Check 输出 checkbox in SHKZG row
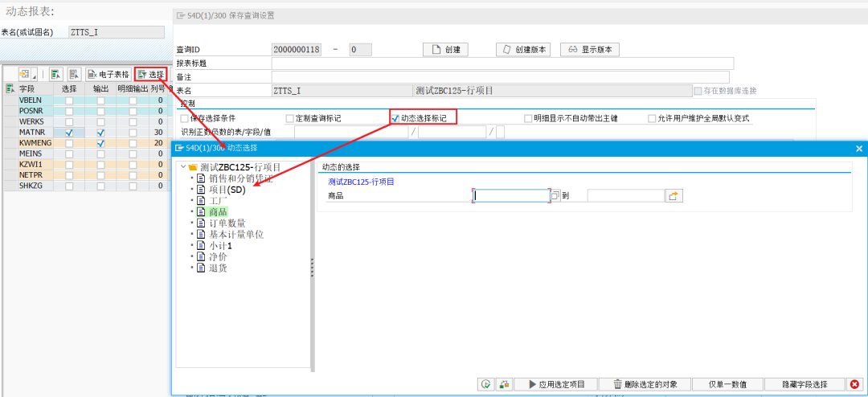Viewport: 868px width, 397px height. [100, 186]
